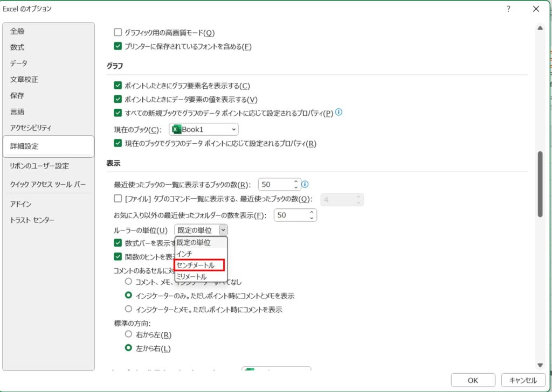The width and height of the screenshot is (552, 392).
Task: Open the 現在のブック Book1 dropdown
Action: 203,129
